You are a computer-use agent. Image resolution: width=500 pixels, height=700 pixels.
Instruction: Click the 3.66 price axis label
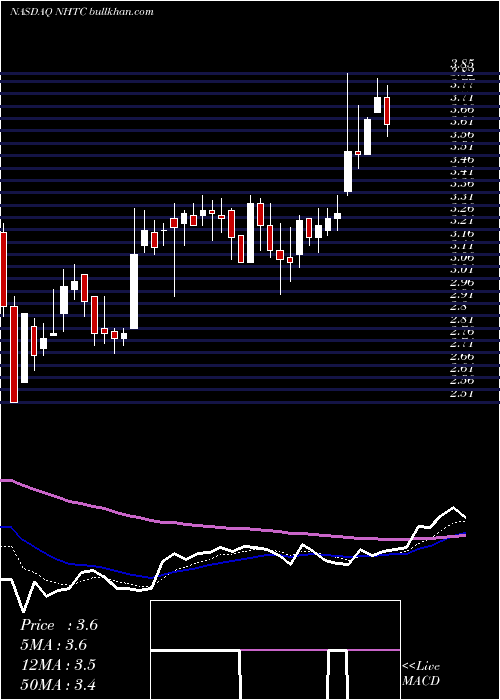(x=462, y=109)
